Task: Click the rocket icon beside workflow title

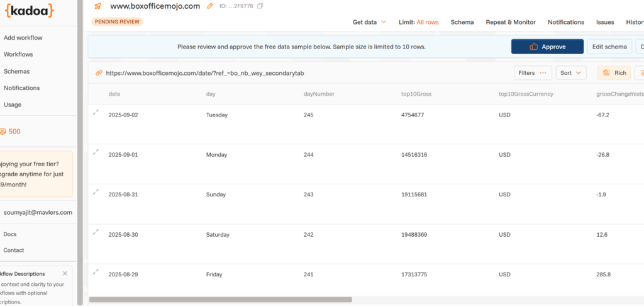Action: (x=97, y=6)
